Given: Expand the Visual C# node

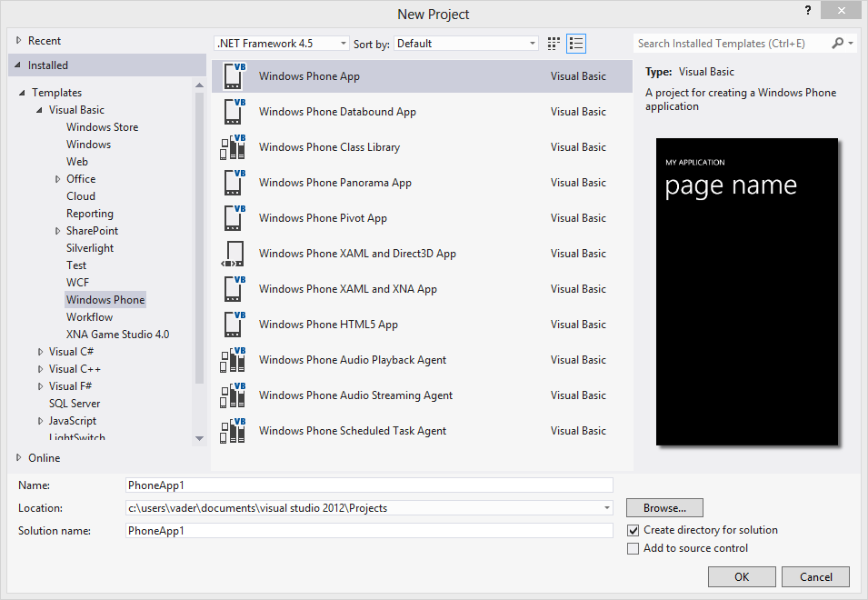Looking at the screenshot, I should click(40, 352).
